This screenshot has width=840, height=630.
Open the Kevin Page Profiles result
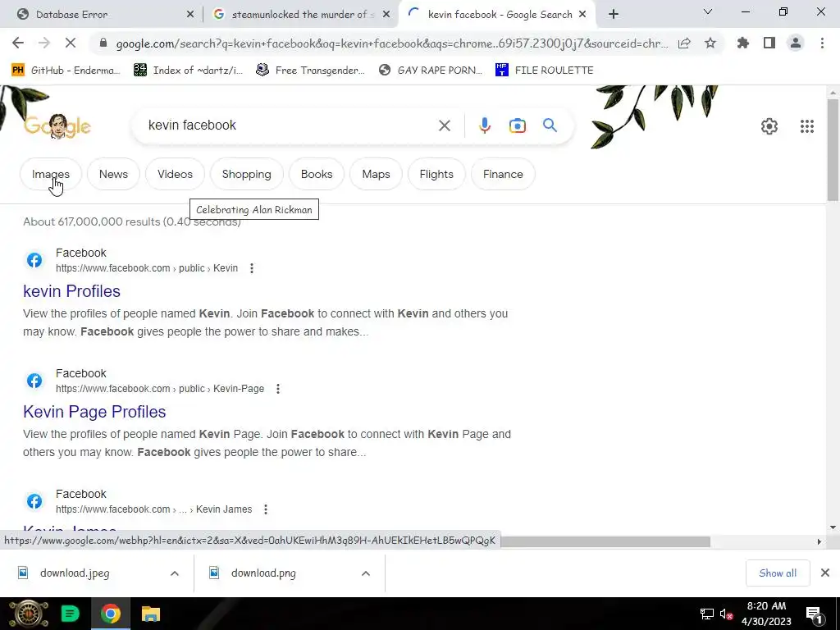[94, 412]
